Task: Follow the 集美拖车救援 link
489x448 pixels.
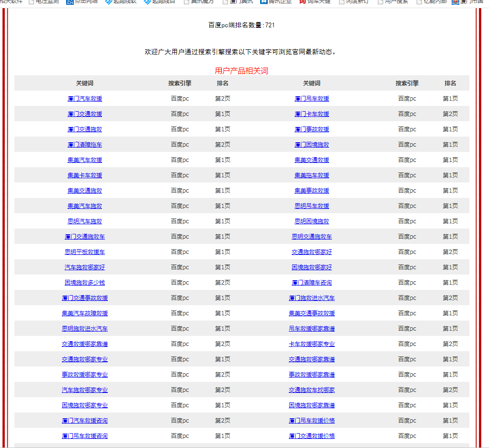Action: coord(312,175)
